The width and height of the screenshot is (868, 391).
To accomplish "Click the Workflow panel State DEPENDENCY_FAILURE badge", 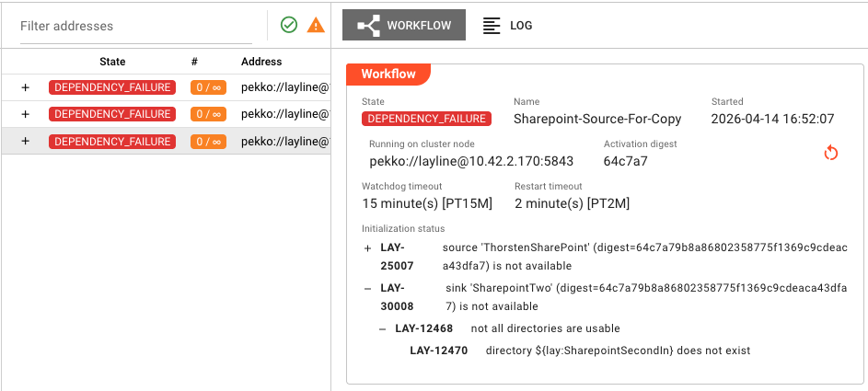I will [x=426, y=119].
